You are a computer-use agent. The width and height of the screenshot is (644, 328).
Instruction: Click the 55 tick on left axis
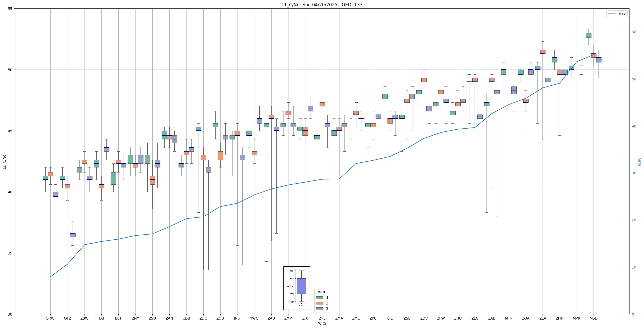(x=10, y=9)
